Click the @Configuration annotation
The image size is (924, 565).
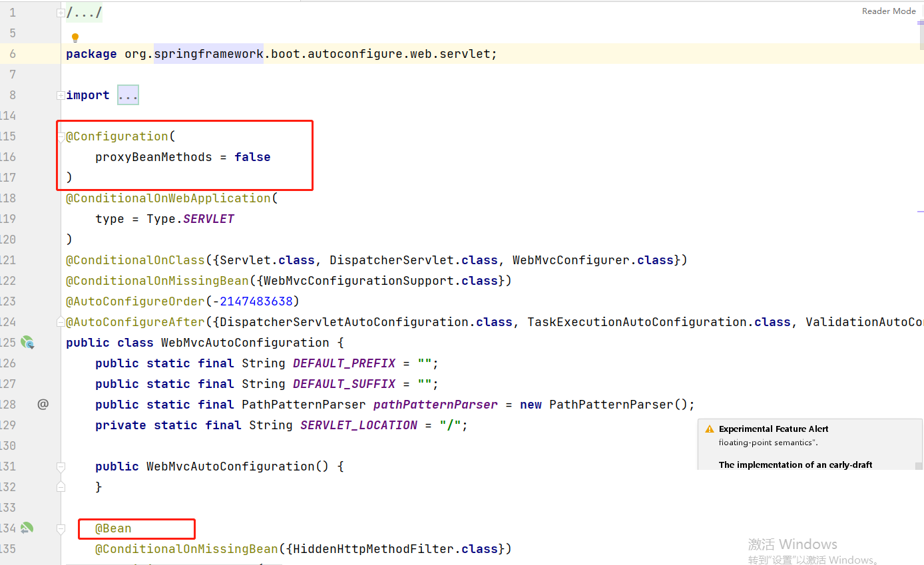click(x=117, y=136)
